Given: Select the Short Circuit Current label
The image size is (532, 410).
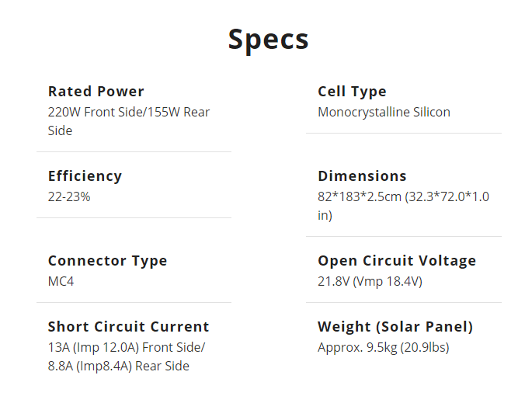Looking at the screenshot, I should (128, 327).
